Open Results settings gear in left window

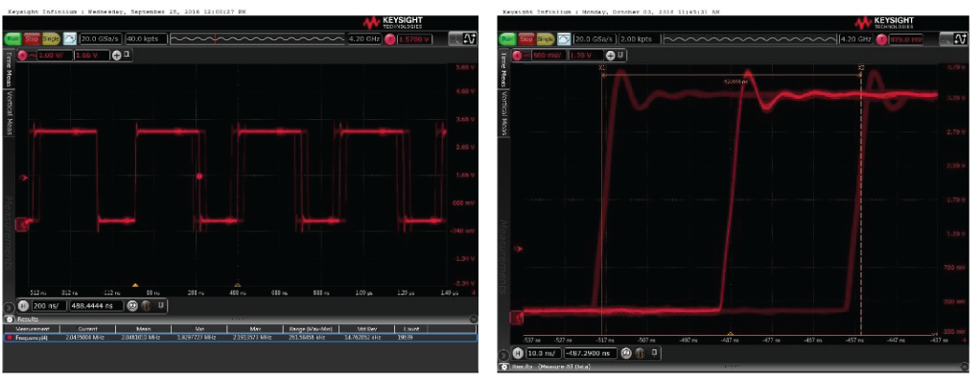10,319
